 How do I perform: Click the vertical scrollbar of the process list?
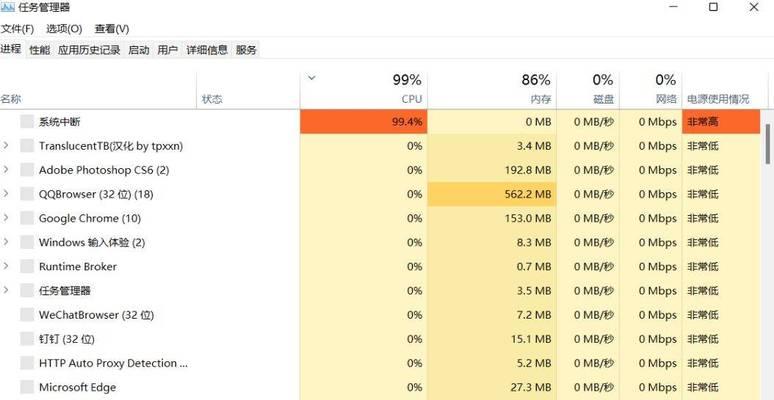point(768,144)
